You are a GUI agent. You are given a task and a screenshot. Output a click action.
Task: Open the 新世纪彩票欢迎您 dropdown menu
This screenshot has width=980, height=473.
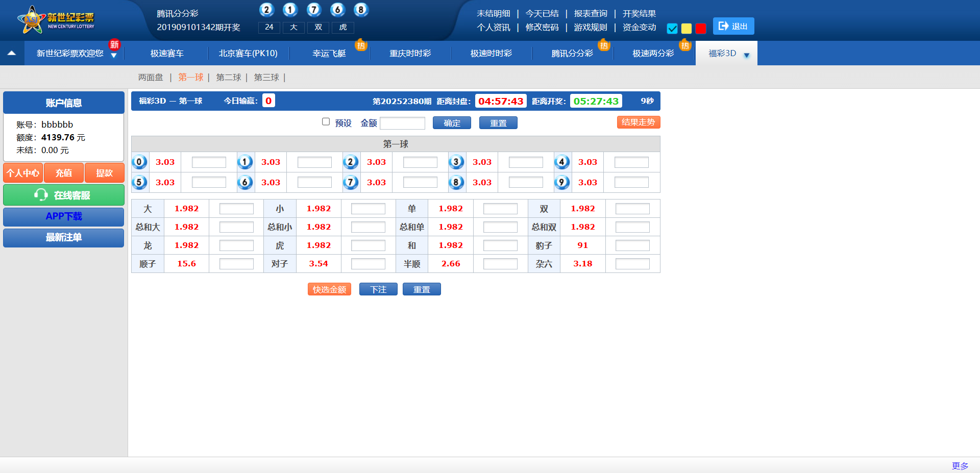[114, 55]
